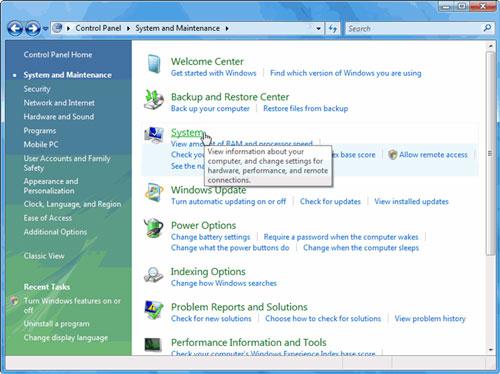Screen dimensions: 500x374
Task: Open Appearance and Personalization category
Action: pos(51,186)
